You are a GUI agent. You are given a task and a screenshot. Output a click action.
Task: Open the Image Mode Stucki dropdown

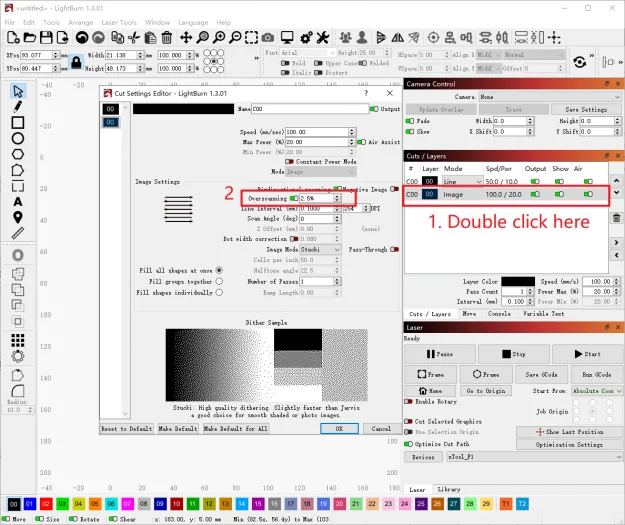pyautogui.click(x=320, y=250)
